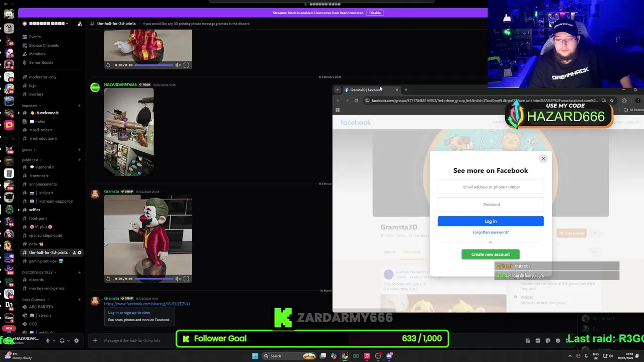Click the Facebook Password field
This screenshot has width=644, height=362.
point(491,205)
